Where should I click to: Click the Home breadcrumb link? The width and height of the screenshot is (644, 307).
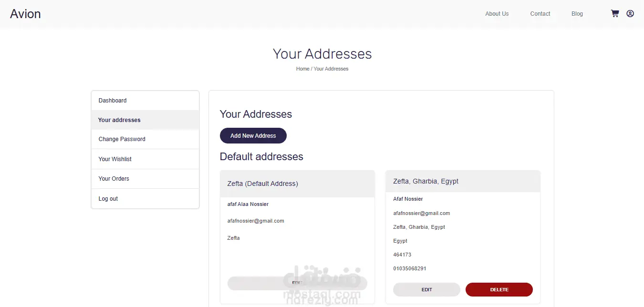(x=302, y=69)
